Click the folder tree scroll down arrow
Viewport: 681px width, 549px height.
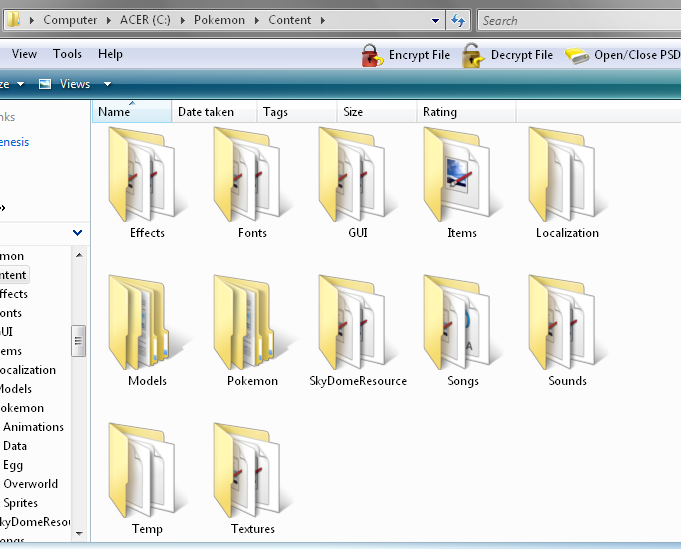(x=79, y=533)
